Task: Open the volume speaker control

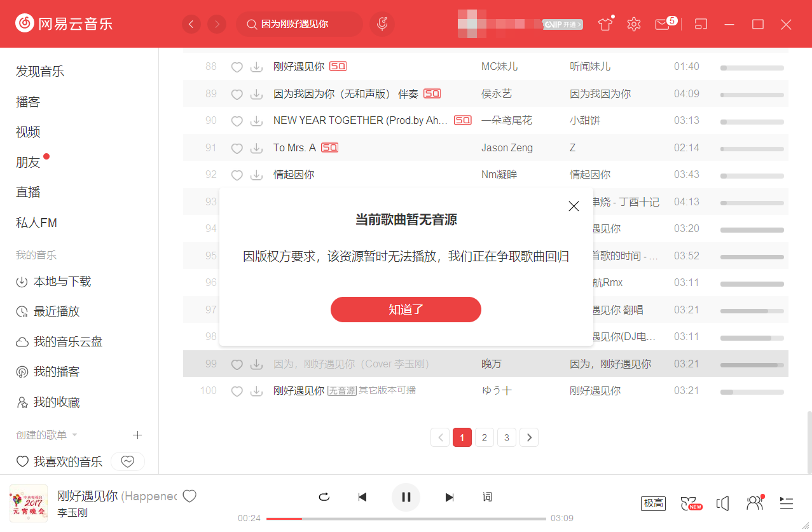Action: [x=722, y=503]
